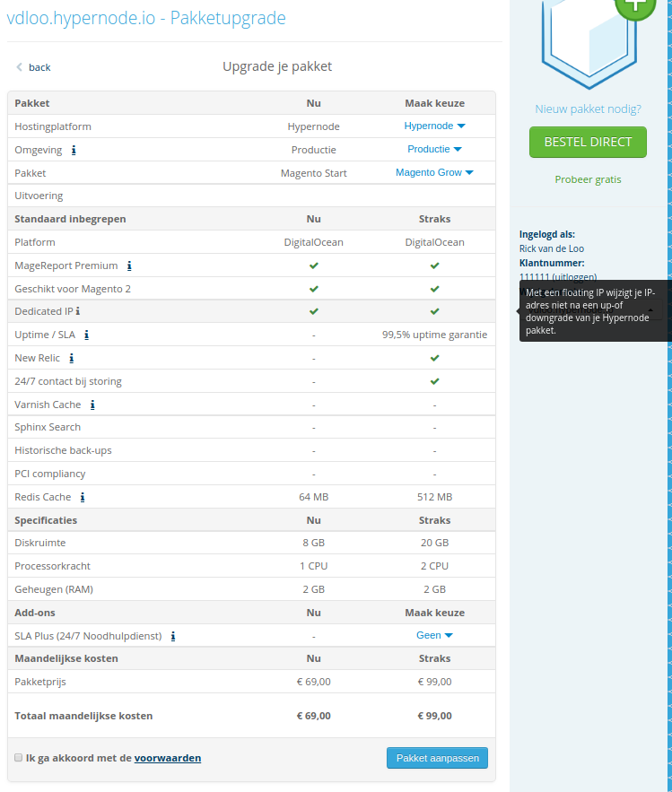Click the Pakketprijs row label
672x792 pixels.
[40, 682]
